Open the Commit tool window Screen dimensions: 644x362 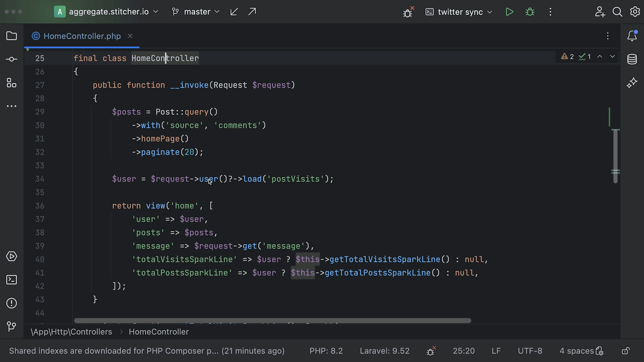click(11, 59)
